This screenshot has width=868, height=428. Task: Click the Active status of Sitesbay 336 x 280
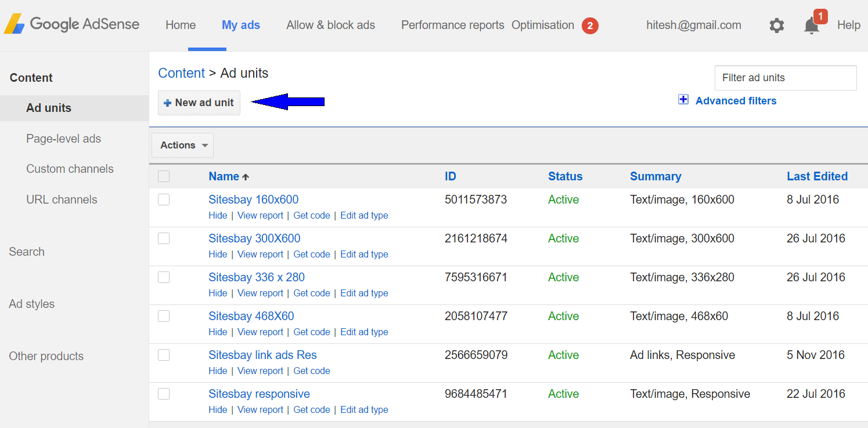click(563, 277)
